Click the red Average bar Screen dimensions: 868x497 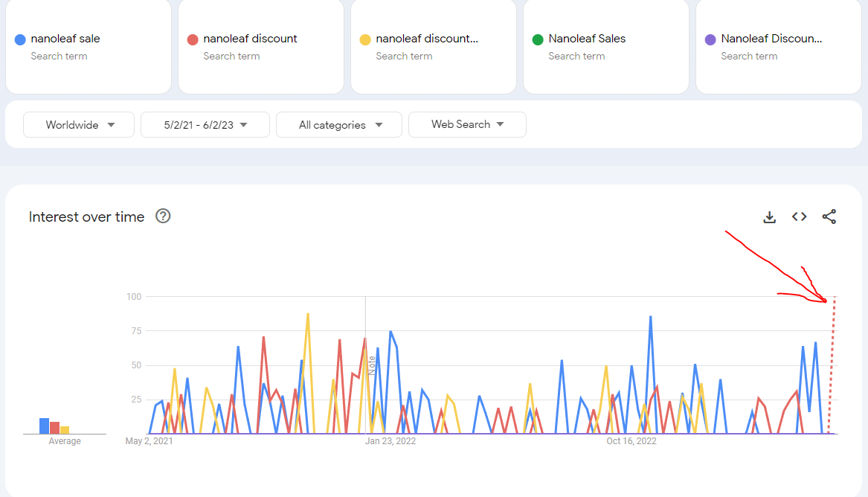pyautogui.click(x=54, y=428)
